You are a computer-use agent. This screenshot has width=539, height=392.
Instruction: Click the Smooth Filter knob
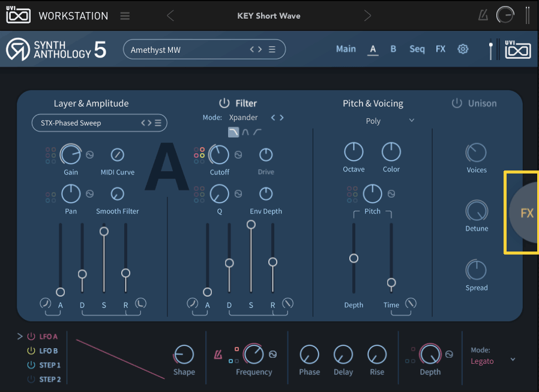click(117, 194)
